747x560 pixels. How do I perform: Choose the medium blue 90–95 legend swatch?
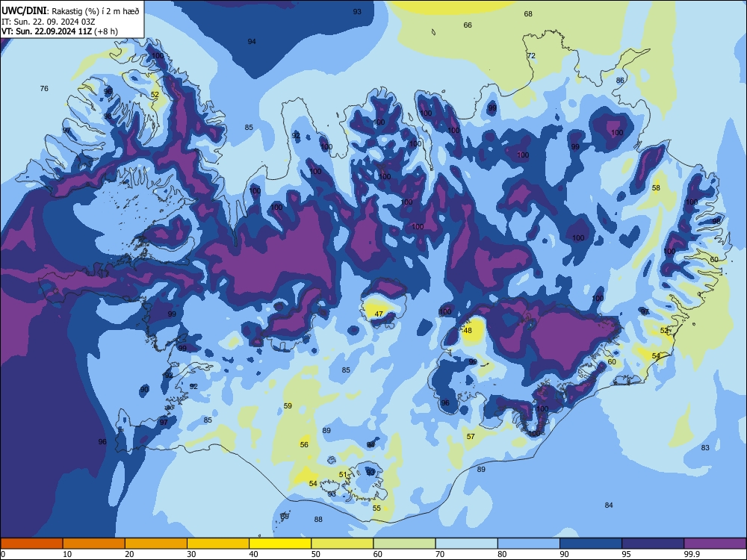click(x=591, y=544)
